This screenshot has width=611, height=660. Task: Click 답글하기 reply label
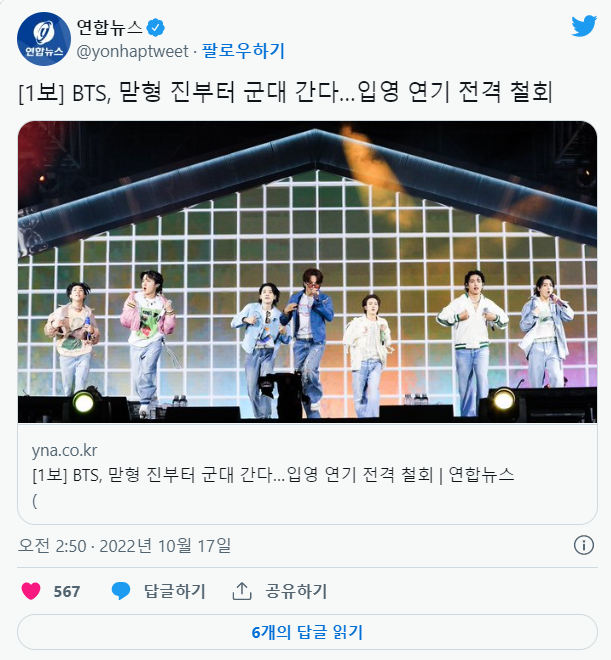(x=175, y=591)
